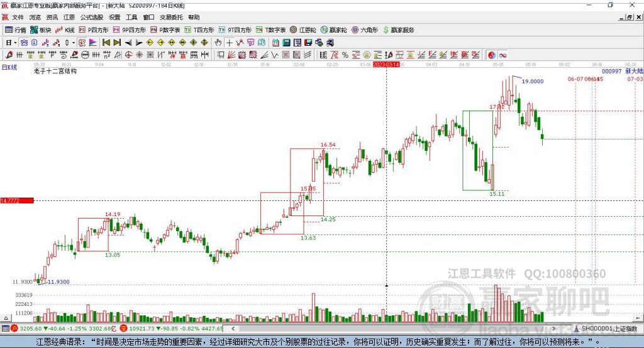Screen dimensions: 644x348
Task: Toggle the blue grid highlighted toolbar icon
Action: coord(24,42)
